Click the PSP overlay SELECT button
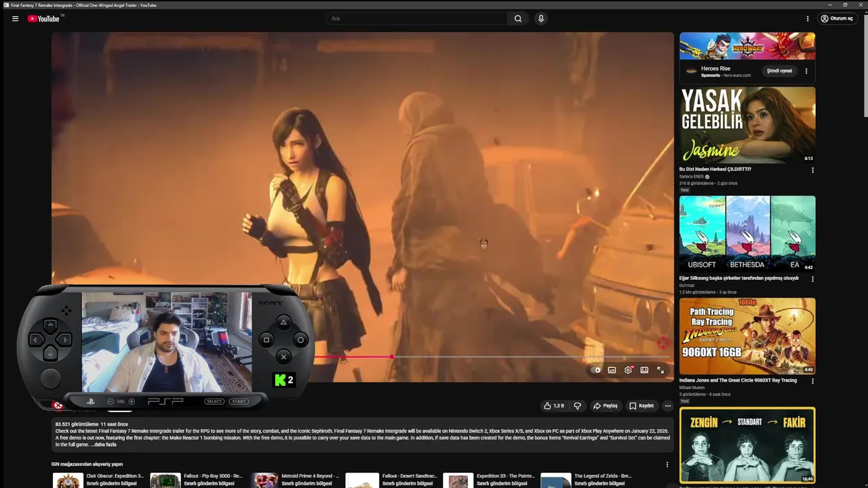Viewport: 868px width, 488px height. tap(214, 401)
